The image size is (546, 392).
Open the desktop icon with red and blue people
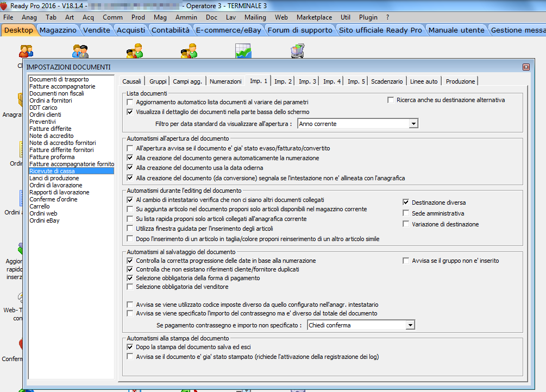(26, 51)
